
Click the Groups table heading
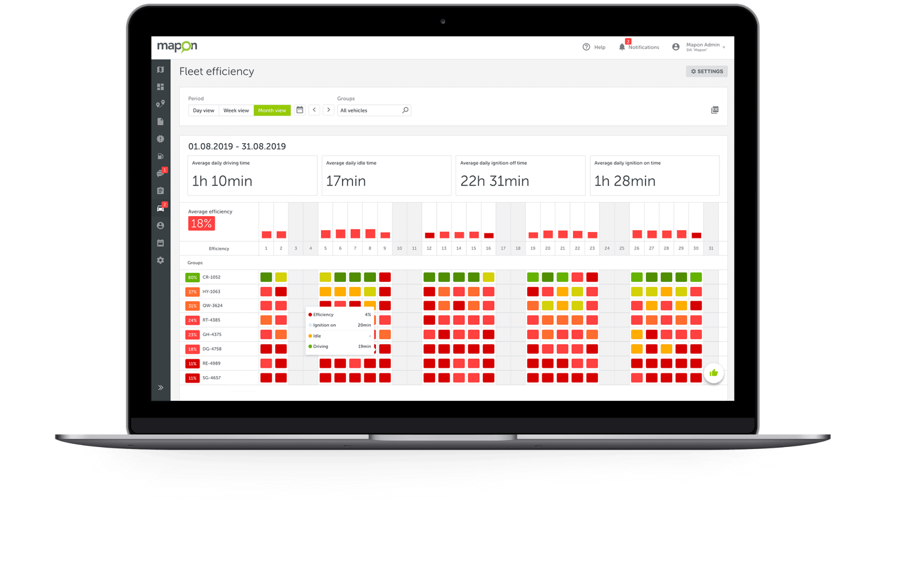(195, 263)
